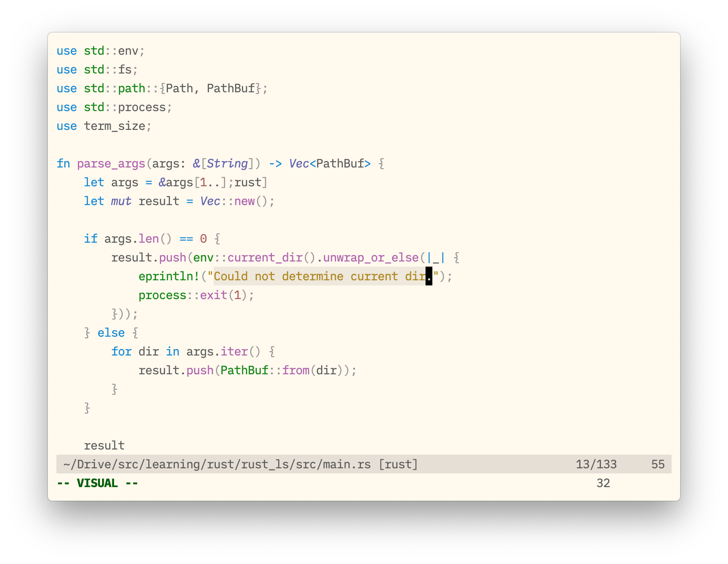Click the function name 'parse_args'
Image resolution: width=728 pixels, height=564 pixels.
coord(111,164)
